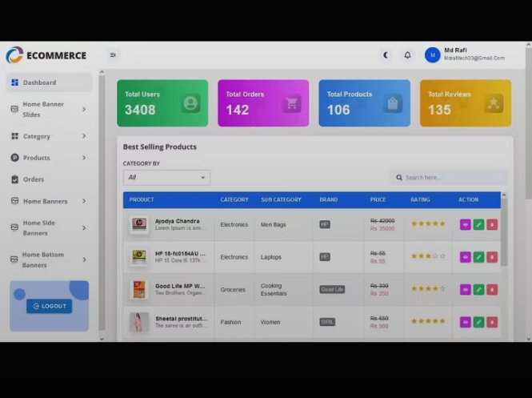Edit the Ayodya Chandra product
Image resolution: width=532 pixels, height=398 pixels.
coord(478,224)
